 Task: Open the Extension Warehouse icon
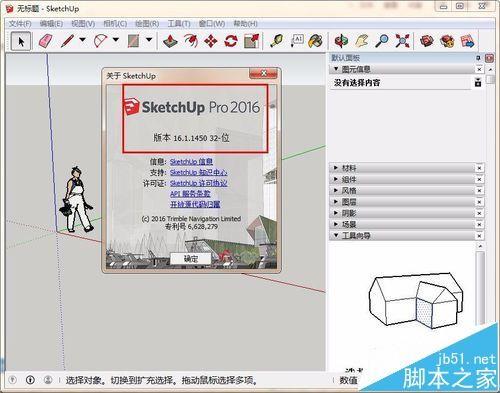pyautogui.click(x=447, y=41)
